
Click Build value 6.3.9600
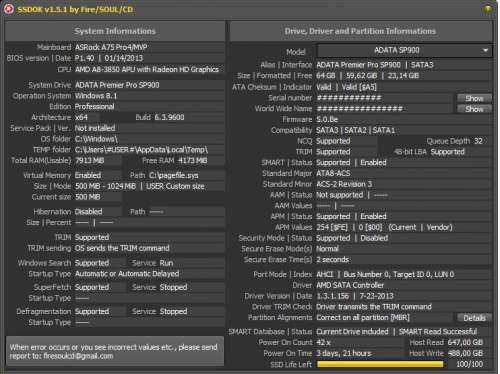coord(169,117)
